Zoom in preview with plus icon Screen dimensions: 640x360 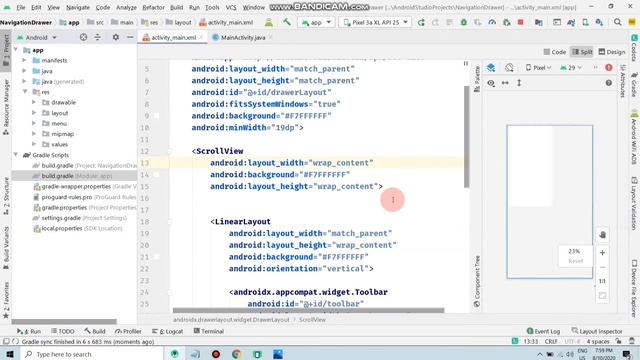(602, 253)
